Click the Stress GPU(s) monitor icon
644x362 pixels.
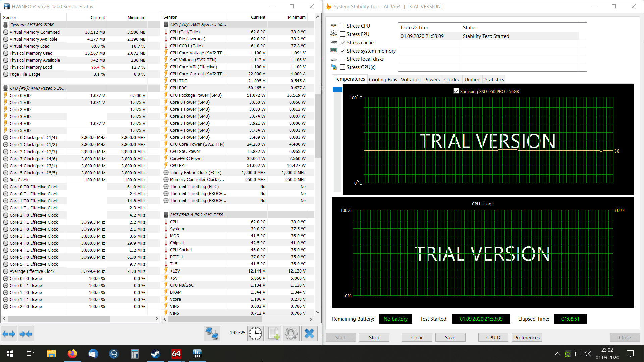click(x=334, y=67)
